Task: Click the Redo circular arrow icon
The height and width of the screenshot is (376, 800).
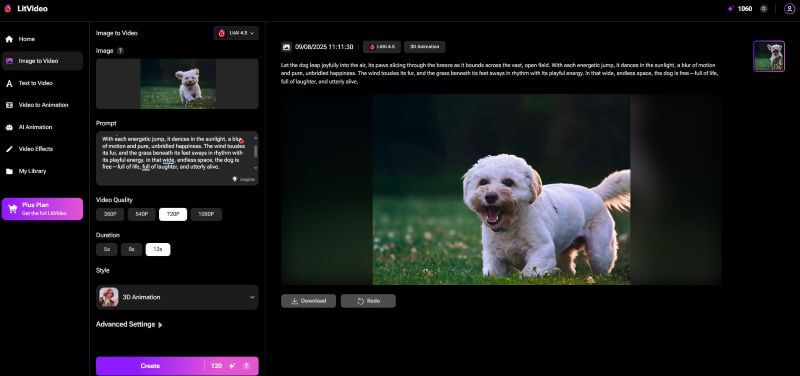Action: click(361, 301)
